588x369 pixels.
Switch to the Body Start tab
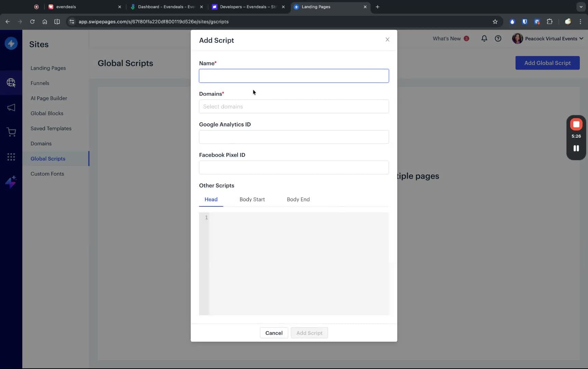click(x=252, y=200)
